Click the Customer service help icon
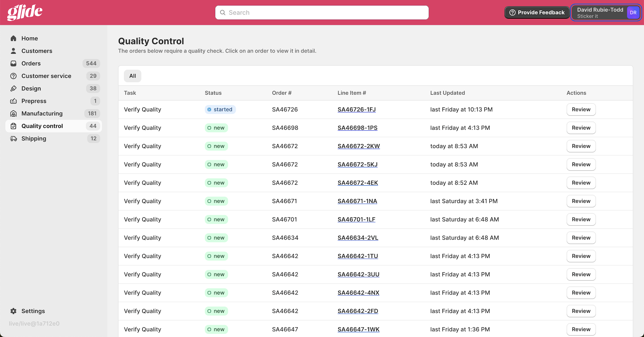This screenshot has height=337, width=644. point(14,76)
